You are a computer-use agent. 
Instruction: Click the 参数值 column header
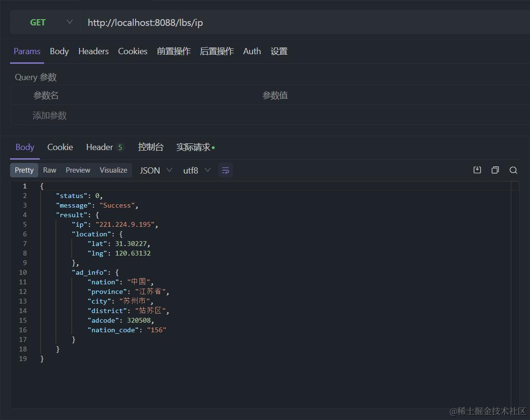(x=275, y=96)
